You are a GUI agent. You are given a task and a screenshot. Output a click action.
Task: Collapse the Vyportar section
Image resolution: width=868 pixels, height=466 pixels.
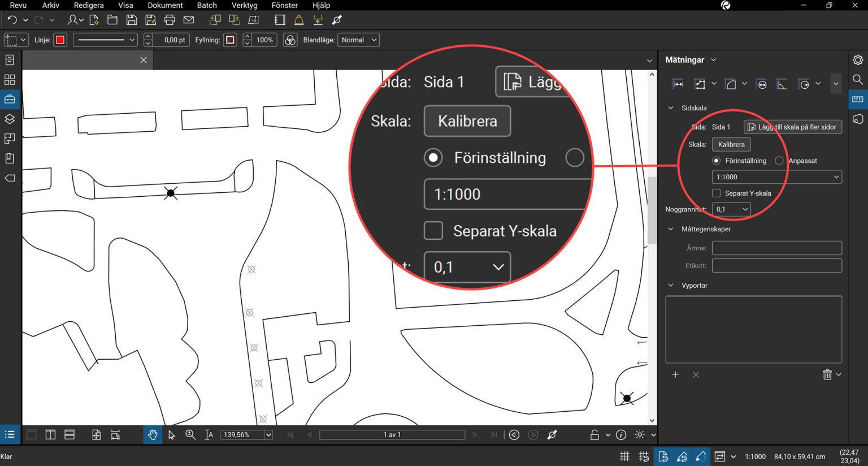coord(671,286)
